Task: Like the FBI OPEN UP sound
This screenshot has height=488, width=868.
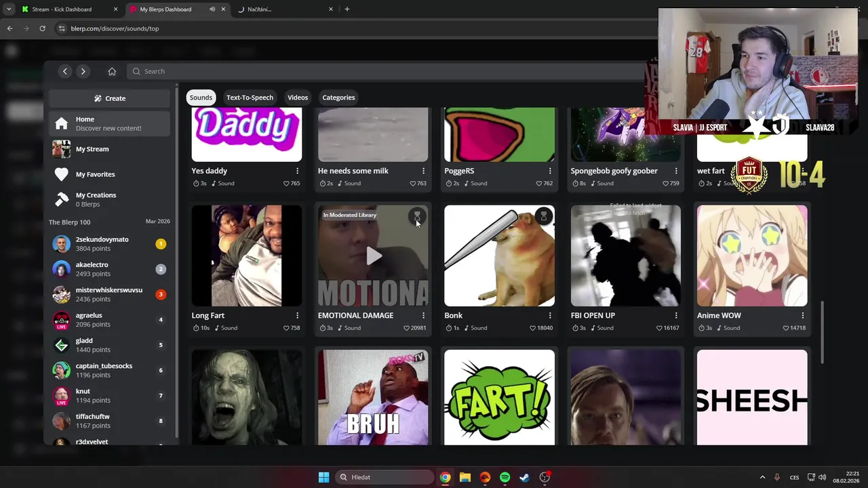Action: pyautogui.click(x=659, y=328)
